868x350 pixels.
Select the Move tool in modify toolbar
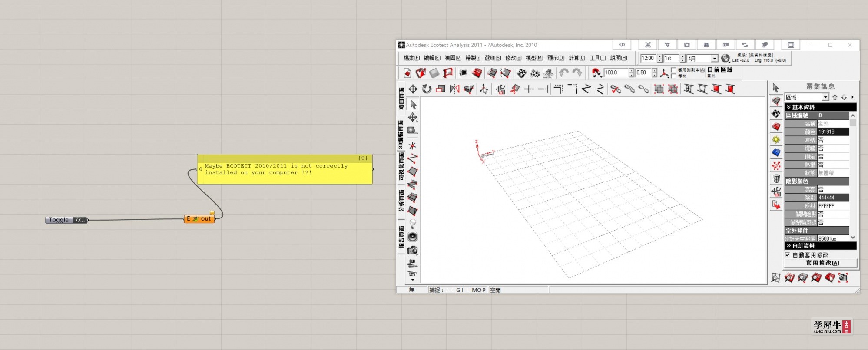click(413, 89)
